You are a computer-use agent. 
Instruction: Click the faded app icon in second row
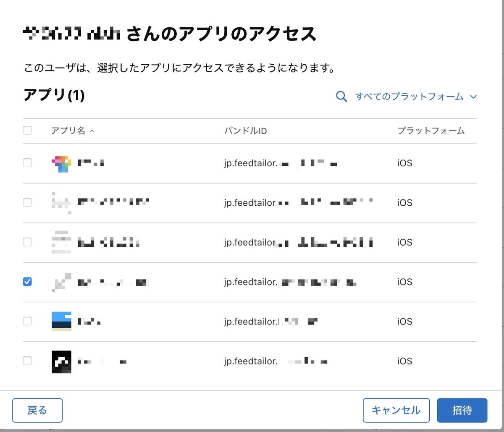(61, 203)
